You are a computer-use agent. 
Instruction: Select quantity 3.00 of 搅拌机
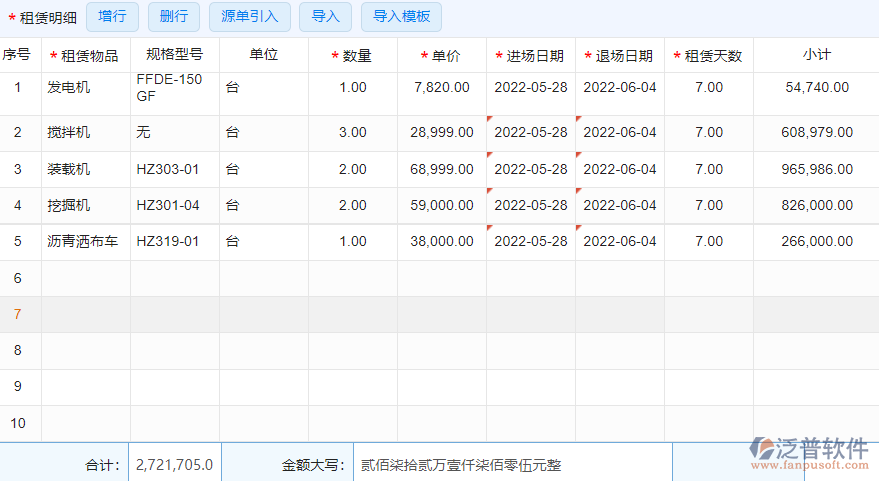(353, 133)
